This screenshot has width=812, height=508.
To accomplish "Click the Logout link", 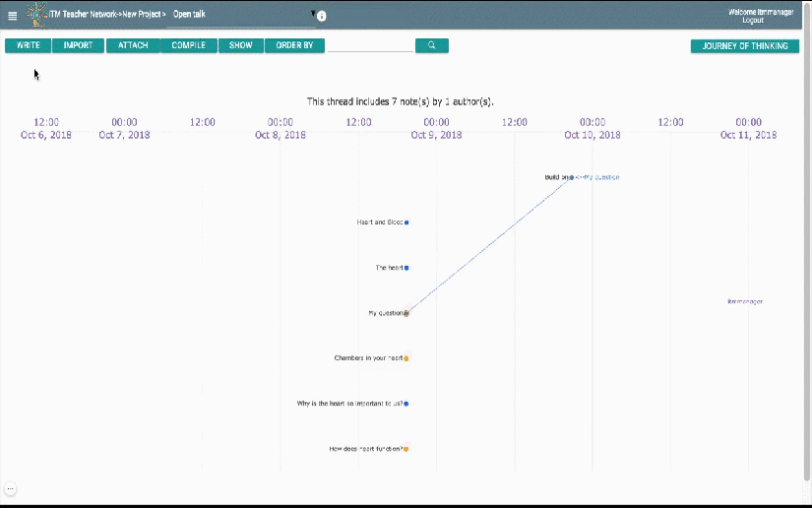I will coord(753,20).
